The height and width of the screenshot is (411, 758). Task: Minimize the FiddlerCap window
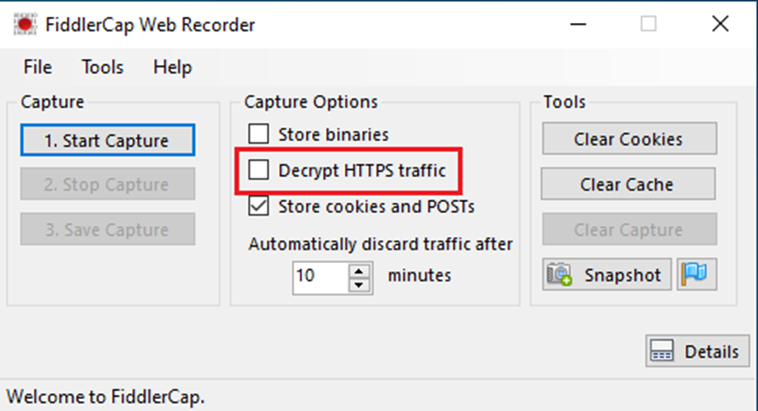[x=578, y=24]
